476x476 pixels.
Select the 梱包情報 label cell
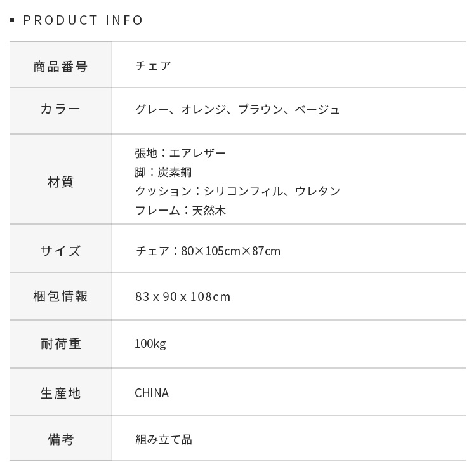[60, 296]
